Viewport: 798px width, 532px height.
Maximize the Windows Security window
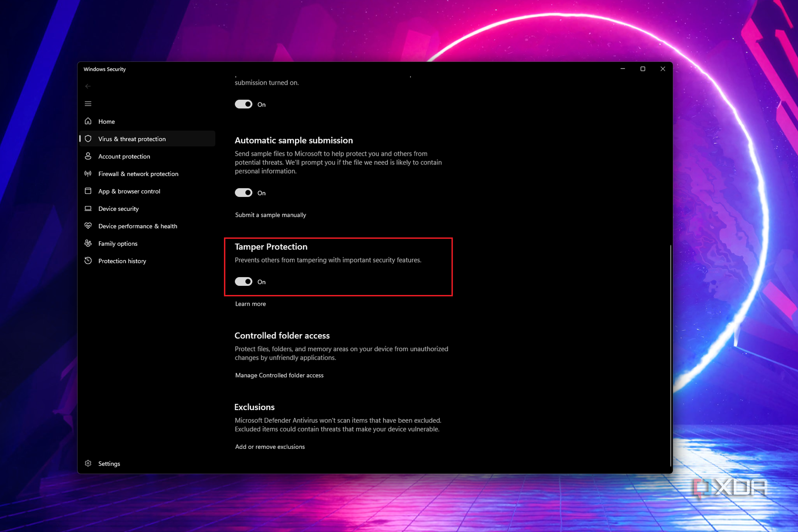[x=643, y=69]
